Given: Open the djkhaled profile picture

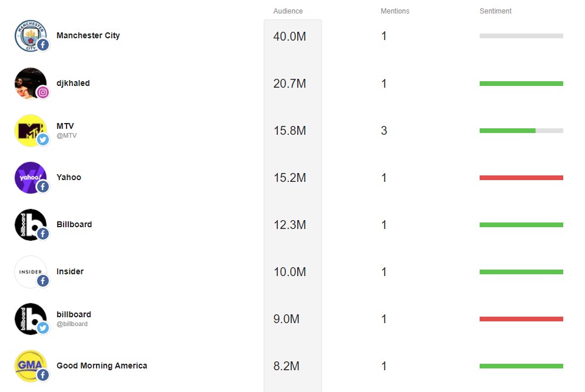Looking at the screenshot, I should tap(31, 83).
